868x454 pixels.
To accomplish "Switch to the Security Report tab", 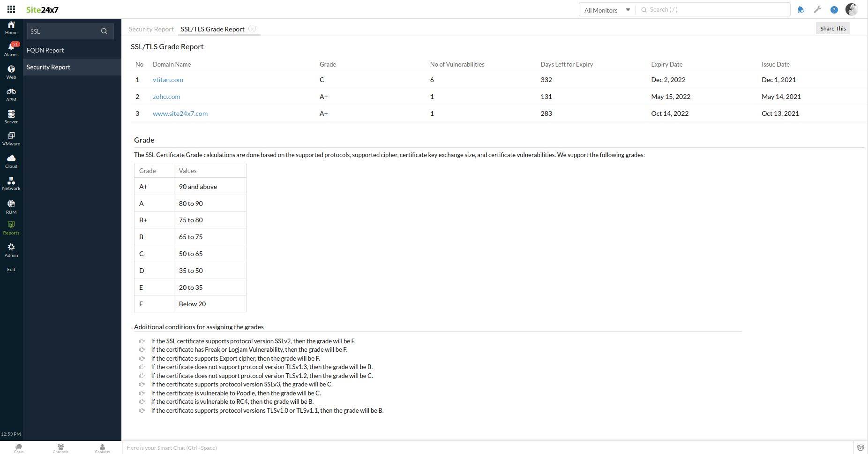I will coord(151,29).
